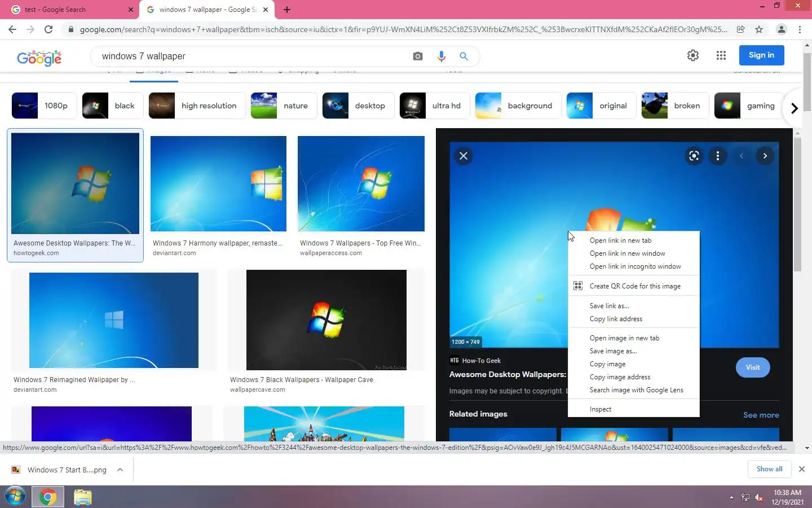Image resolution: width=812 pixels, height=508 pixels.
Task: Choose Save link as...
Action: (x=634, y=306)
